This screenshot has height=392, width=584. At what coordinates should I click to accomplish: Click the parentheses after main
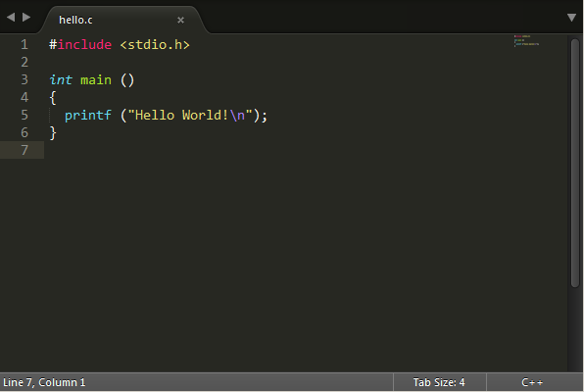(x=127, y=80)
